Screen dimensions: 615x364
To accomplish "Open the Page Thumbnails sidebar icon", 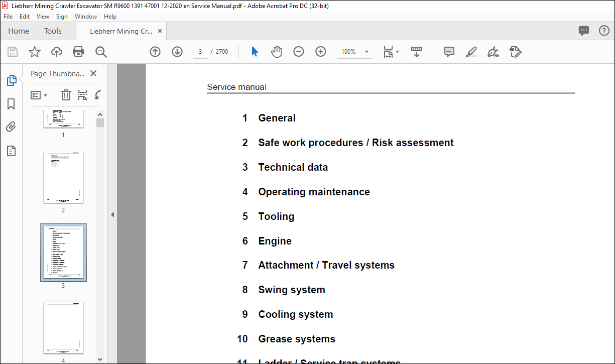I will (11, 80).
